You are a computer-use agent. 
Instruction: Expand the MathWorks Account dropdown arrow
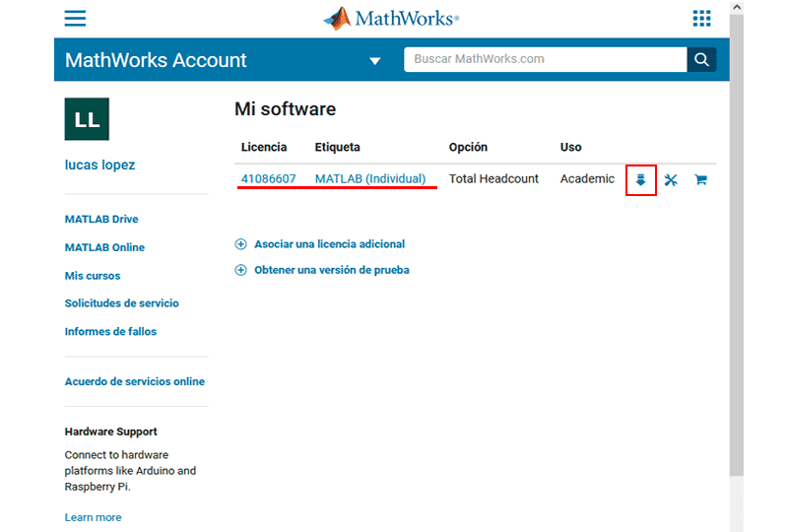[x=374, y=61]
